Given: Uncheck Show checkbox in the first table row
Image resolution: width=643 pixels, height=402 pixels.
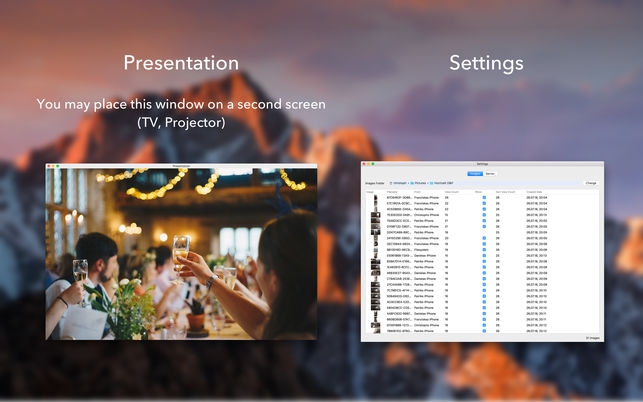Looking at the screenshot, I should [484, 197].
